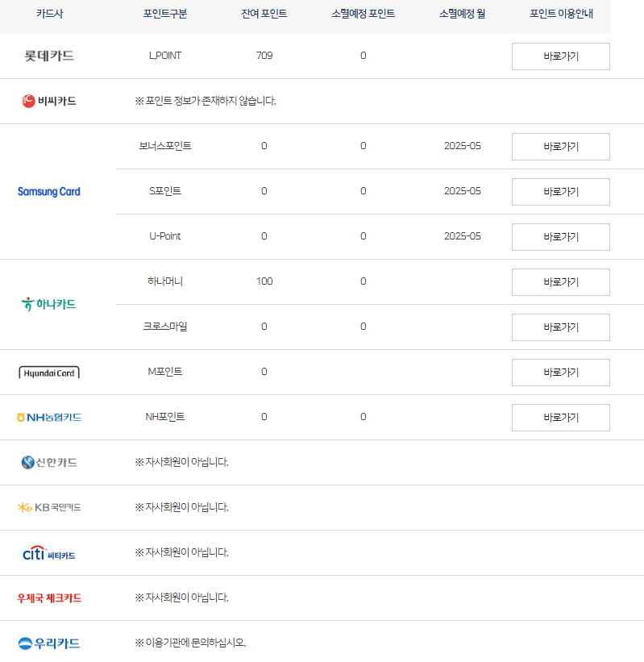This screenshot has height=662, width=644.
Task: Open 바로가기 for L.POINT row
Action: click(560, 56)
